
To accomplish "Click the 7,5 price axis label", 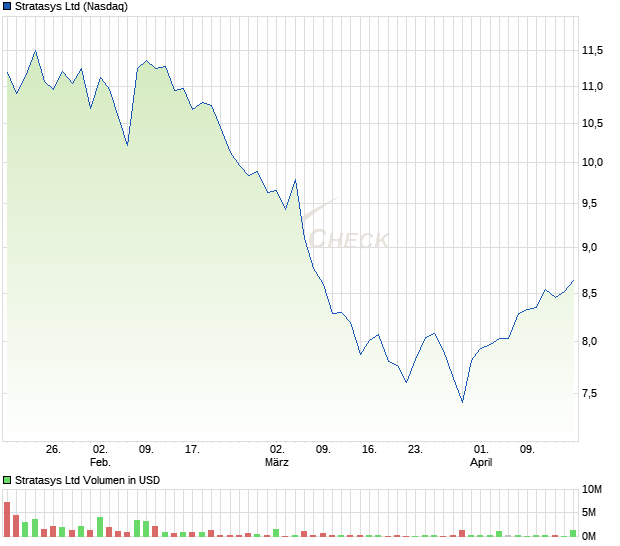I will pyautogui.click(x=589, y=393).
